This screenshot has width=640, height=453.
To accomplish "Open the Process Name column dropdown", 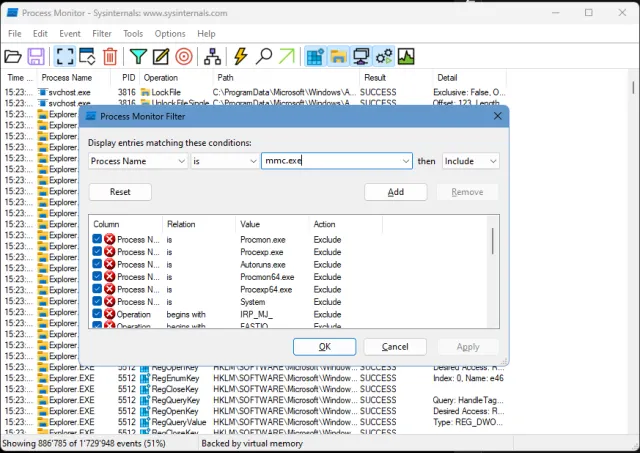I will [181, 161].
